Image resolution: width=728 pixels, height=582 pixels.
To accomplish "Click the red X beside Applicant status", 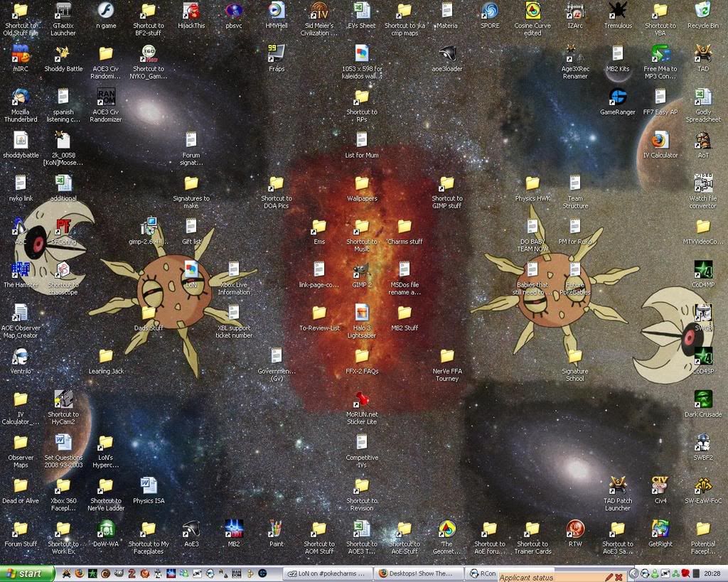I will [619, 577].
